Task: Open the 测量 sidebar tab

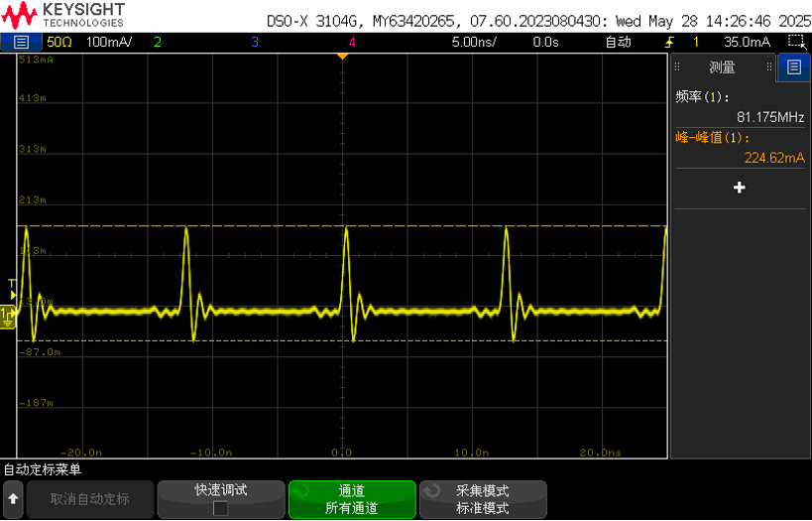Action: [722, 66]
